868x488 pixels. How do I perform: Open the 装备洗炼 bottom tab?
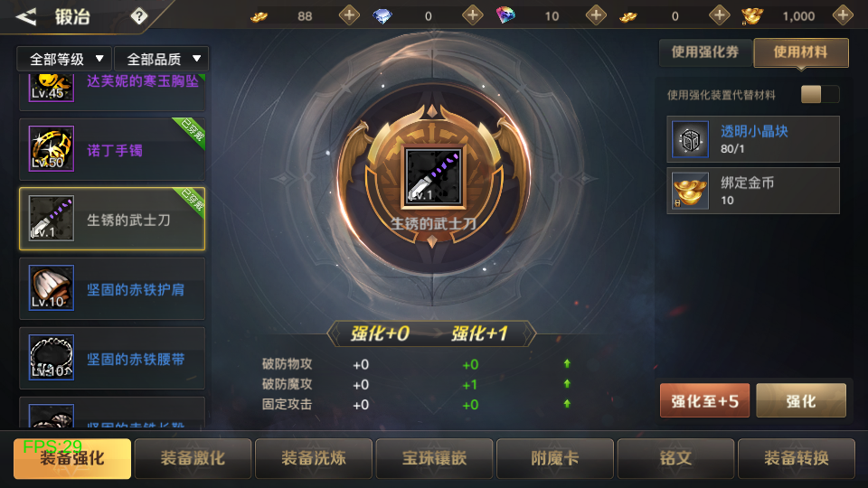tap(314, 458)
